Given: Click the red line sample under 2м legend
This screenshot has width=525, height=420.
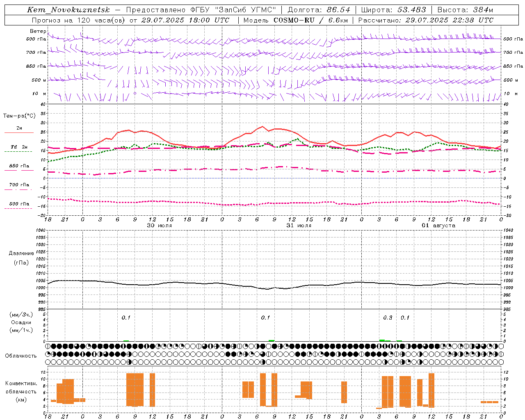Looking at the screenshot, I should [19, 133].
